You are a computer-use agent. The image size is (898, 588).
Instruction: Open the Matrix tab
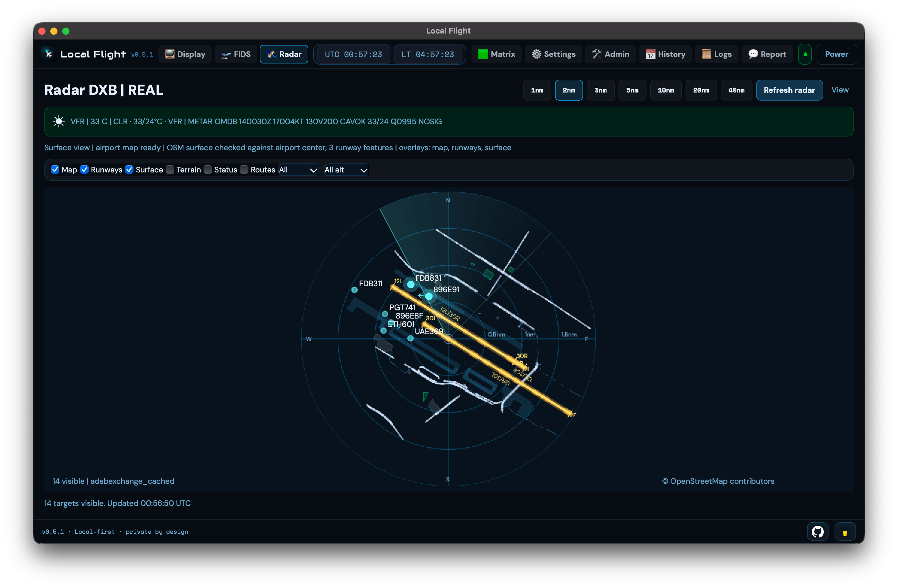click(497, 54)
